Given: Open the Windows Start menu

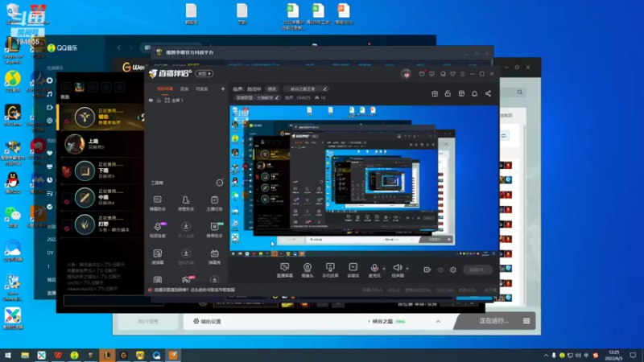Looking at the screenshot, I should [8, 355].
